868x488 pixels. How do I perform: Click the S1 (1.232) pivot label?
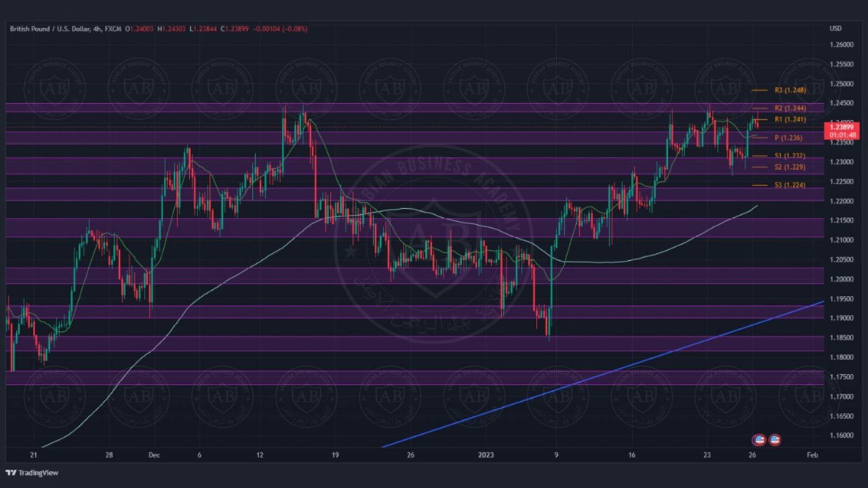(790, 156)
